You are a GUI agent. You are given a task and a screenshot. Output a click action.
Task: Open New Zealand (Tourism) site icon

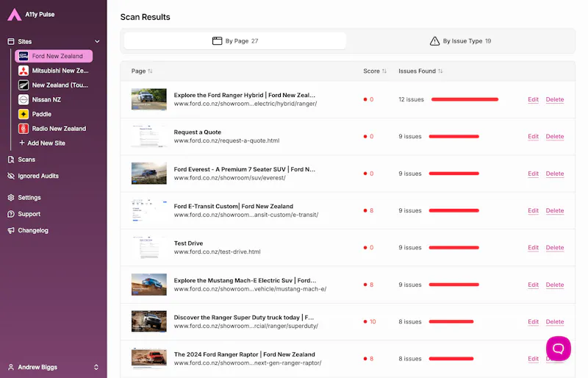tap(24, 85)
